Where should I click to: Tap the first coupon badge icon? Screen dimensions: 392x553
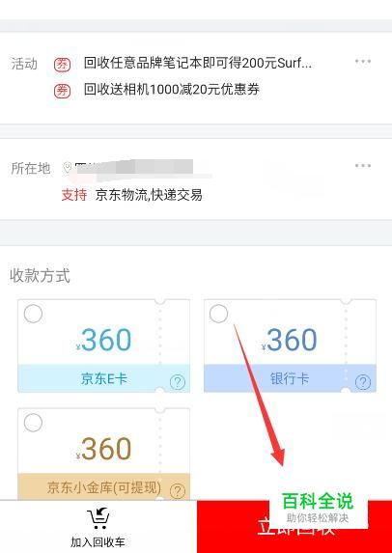coord(62,65)
